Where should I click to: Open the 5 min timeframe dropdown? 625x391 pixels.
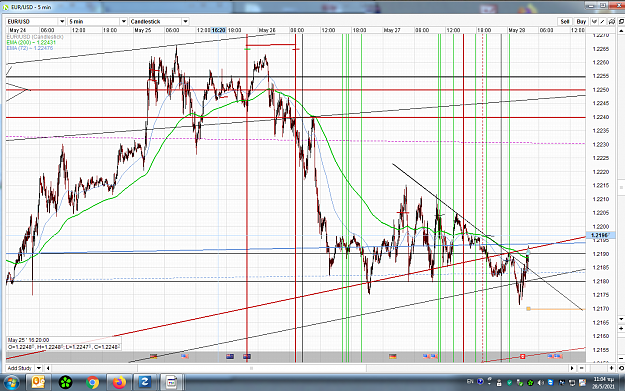[124, 22]
